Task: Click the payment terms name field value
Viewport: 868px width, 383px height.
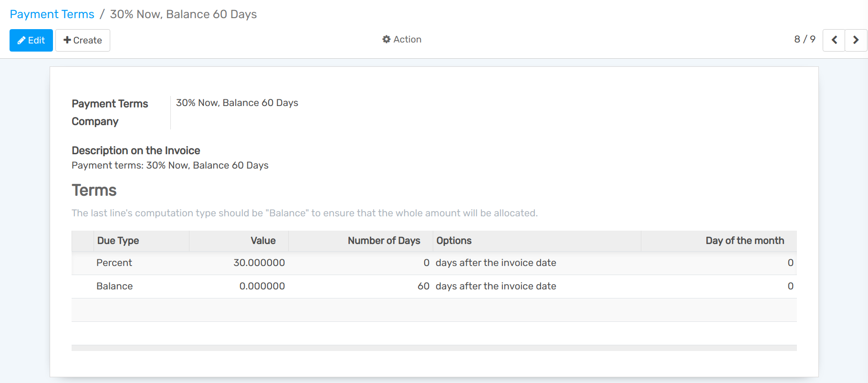Action: (x=237, y=103)
